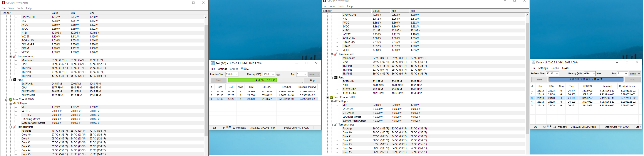Click Stop button in Test (3/5) LinX window
Image resolution: width=644 pixels, height=156 pixels.
(312, 80)
